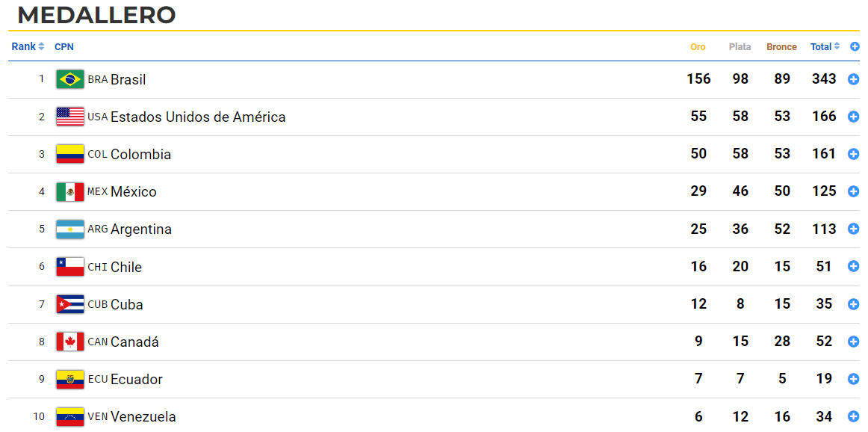Click Venezuela's total 34
The image size is (868, 432).
[824, 416]
